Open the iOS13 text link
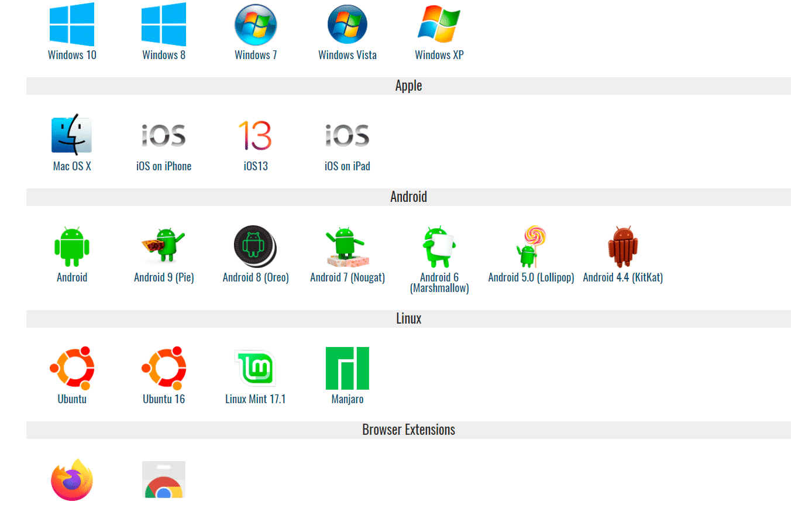This screenshot has height=505, width=812. (x=256, y=166)
